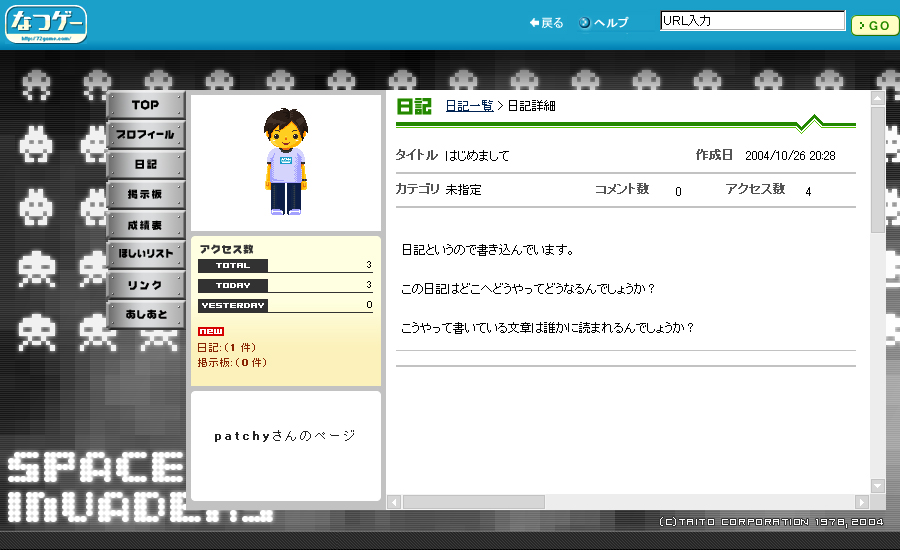Viewport: 900px width, 550px height.
Task: Open the 日記 menu item
Action: point(146,165)
